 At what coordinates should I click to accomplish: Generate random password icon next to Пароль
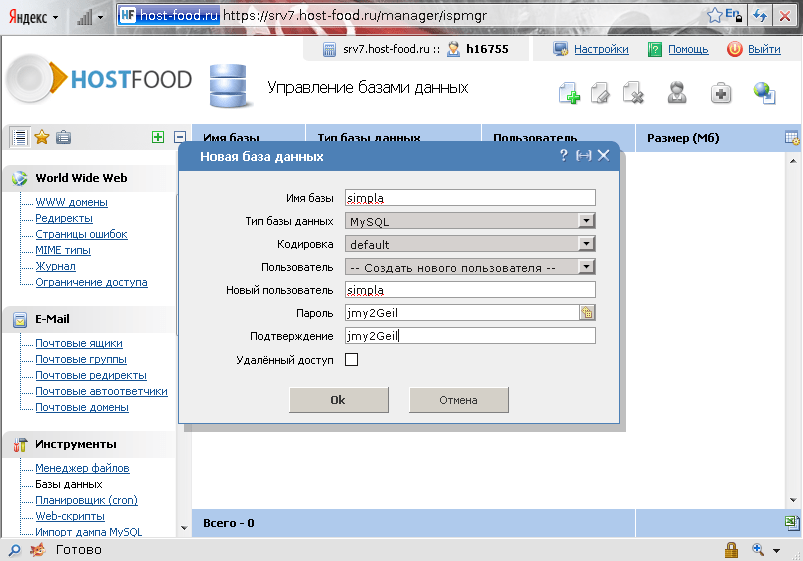coord(587,313)
